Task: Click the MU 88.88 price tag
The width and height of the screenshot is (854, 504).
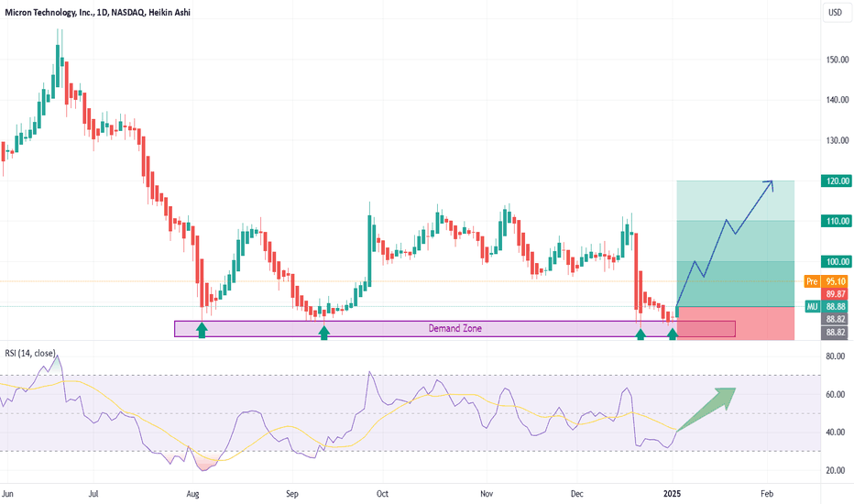Action: tap(827, 307)
